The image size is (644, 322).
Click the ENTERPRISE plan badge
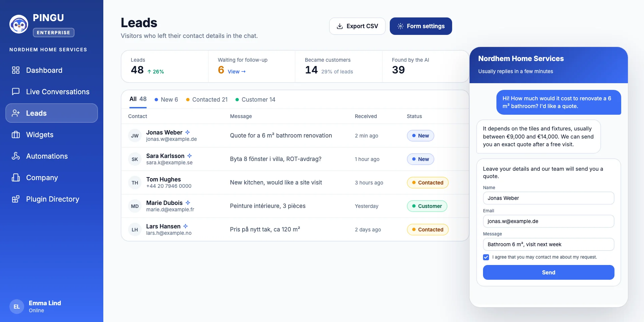pyautogui.click(x=54, y=33)
